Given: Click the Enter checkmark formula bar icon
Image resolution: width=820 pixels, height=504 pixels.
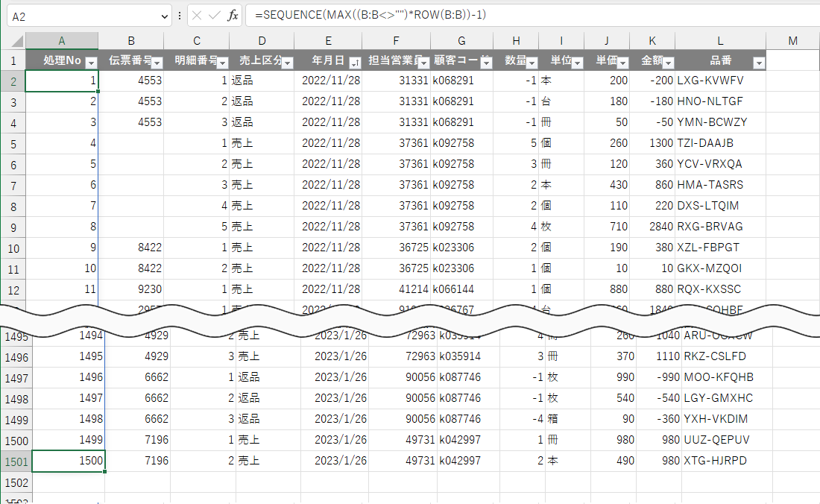Looking at the screenshot, I should click(214, 16).
